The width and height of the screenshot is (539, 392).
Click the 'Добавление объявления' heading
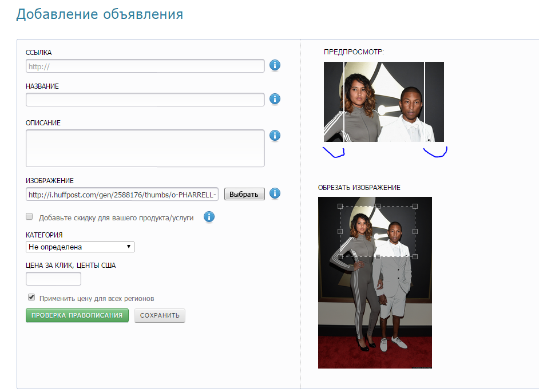click(x=100, y=14)
